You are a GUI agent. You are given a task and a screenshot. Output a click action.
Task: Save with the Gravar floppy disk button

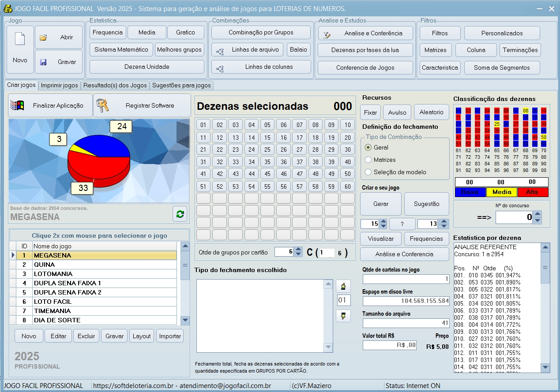click(59, 62)
